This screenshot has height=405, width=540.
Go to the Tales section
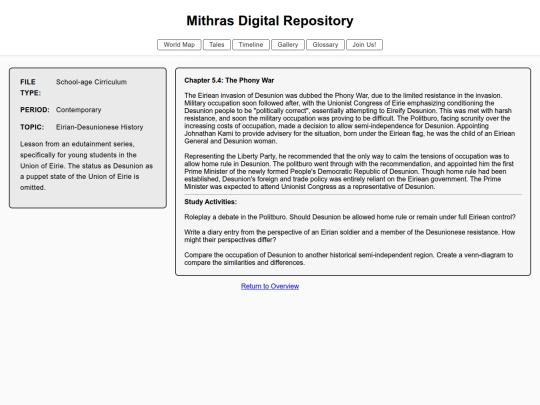click(x=217, y=45)
